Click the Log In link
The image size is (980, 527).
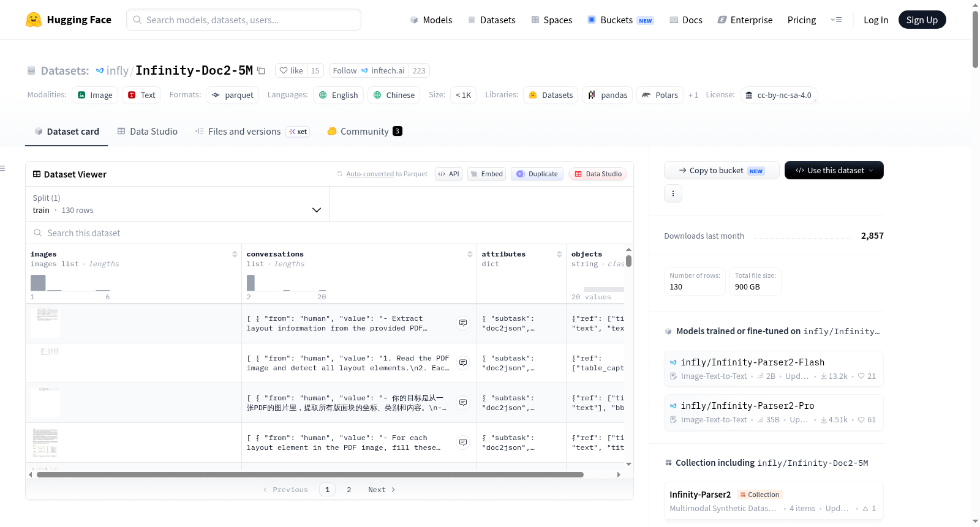click(x=876, y=20)
